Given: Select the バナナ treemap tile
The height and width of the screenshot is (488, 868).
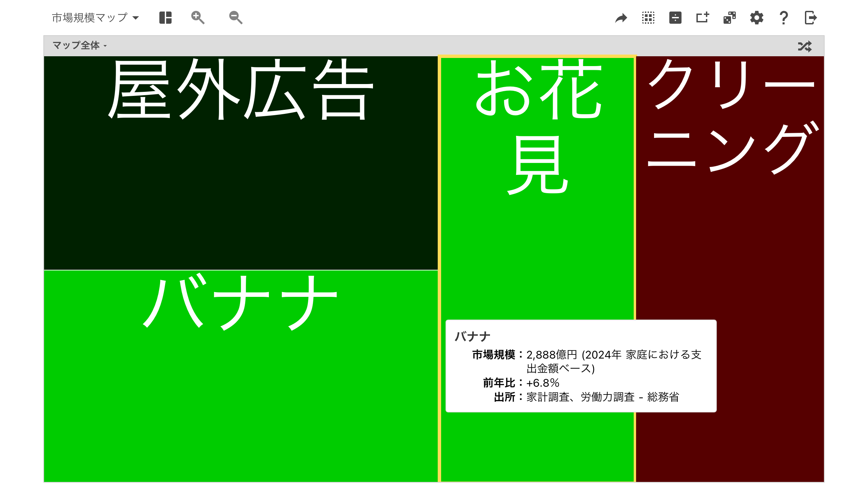Looking at the screenshot, I should [x=241, y=376].
